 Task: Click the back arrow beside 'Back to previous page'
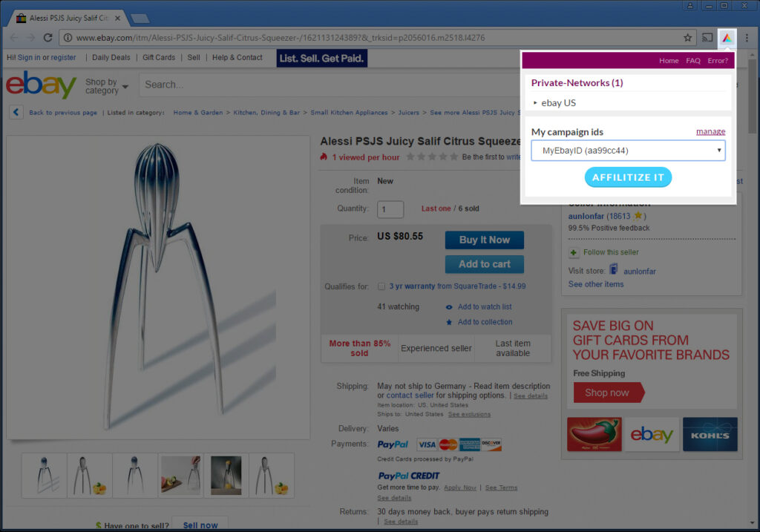(16, 112)
